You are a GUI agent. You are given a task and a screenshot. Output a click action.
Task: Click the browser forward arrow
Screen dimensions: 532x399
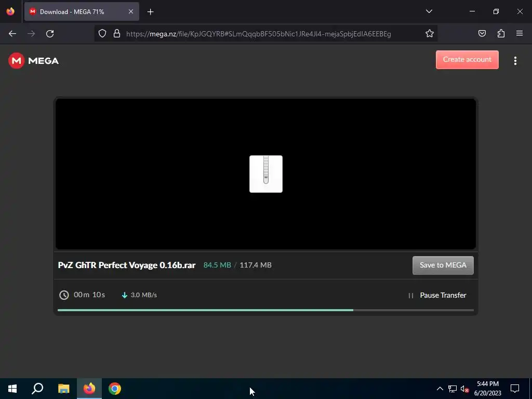[x=31, y=34]
